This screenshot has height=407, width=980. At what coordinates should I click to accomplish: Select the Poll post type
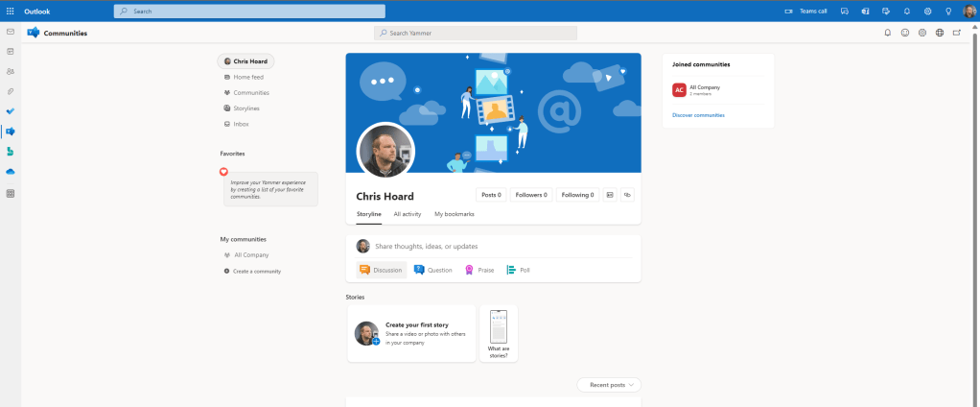click(519, 270)
